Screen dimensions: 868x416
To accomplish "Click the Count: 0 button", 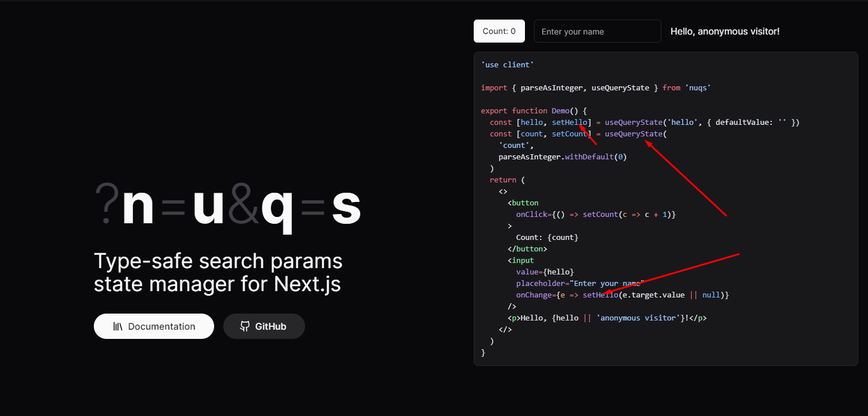I will pyautogui.click(x=499, y=31).
